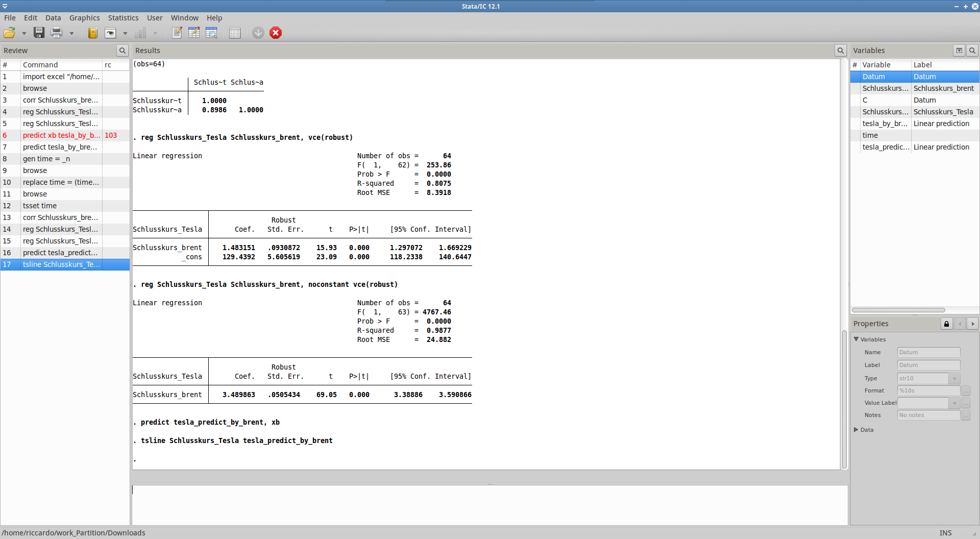The height and width of the screenshot is (539, 980).
Task: Click the Save floppy disk icon
Action: 39,33
